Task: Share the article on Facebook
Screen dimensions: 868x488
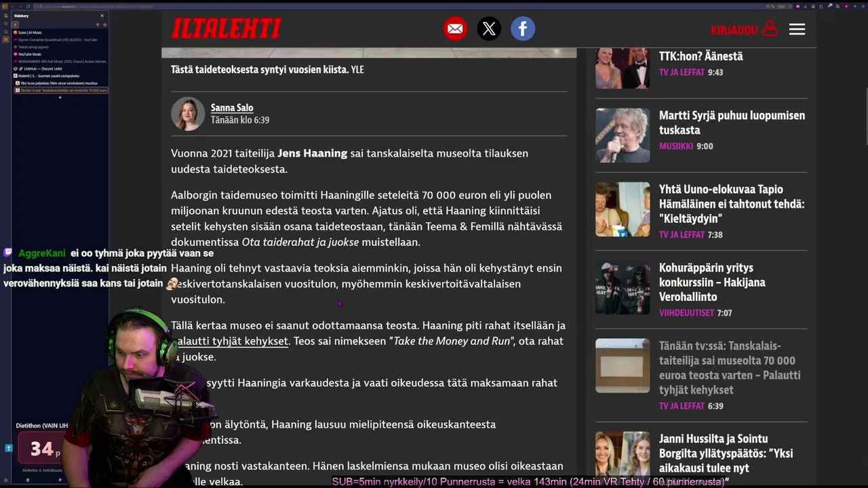Action: tap(523, 29)
